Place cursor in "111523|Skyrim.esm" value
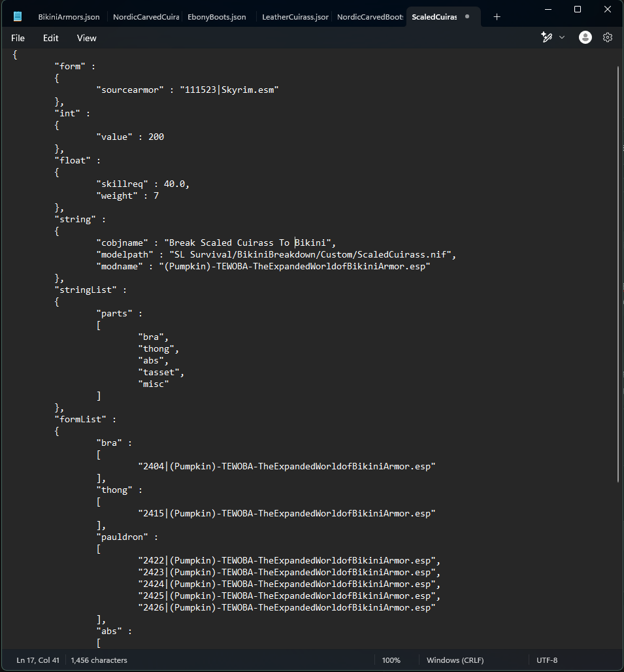This screenshot has height=672, width=624. 229,90
